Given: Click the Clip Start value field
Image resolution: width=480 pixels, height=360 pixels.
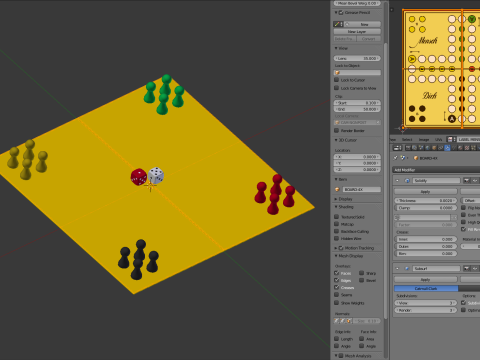Looking at the screenshot, I should [357, 103].
